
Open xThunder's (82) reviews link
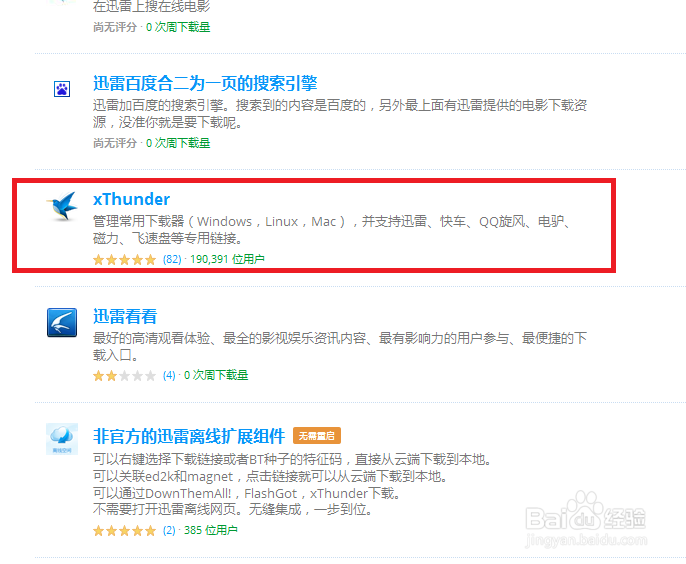pos(172,259)
